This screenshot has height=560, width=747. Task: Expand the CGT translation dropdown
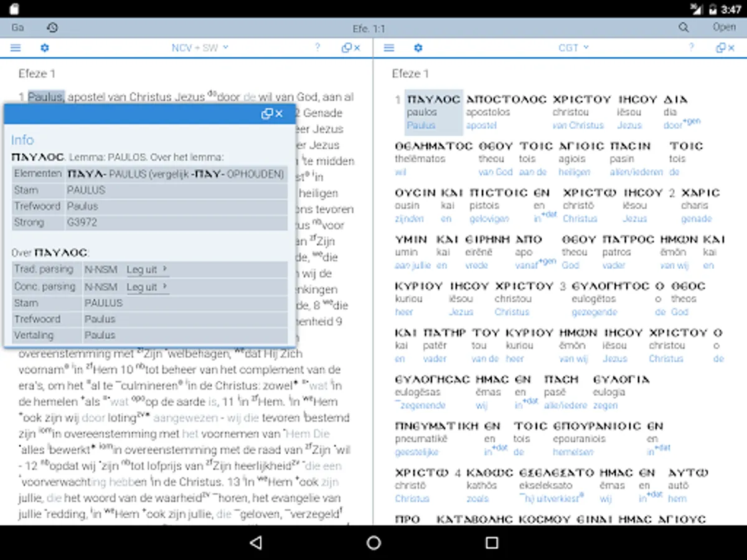tap(573, 48)
